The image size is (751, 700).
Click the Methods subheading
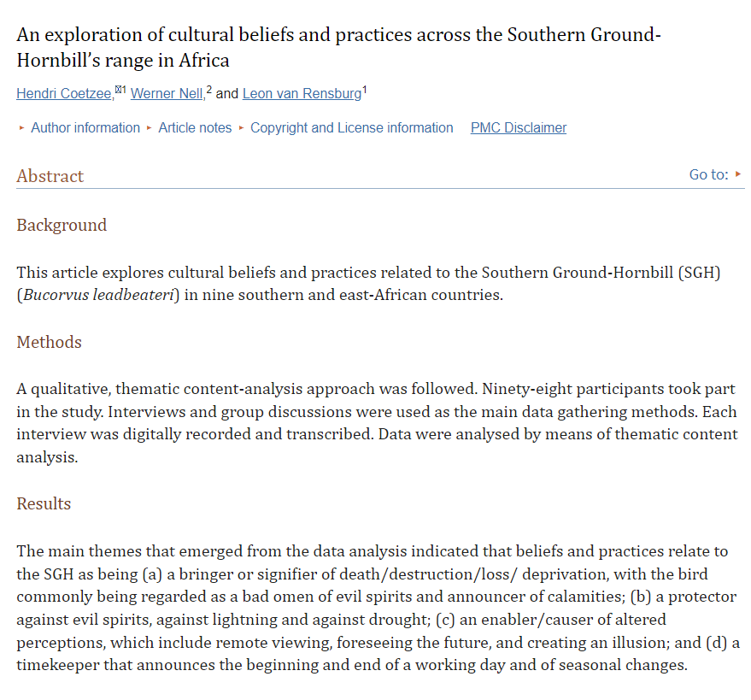click(x=49, y=342)
